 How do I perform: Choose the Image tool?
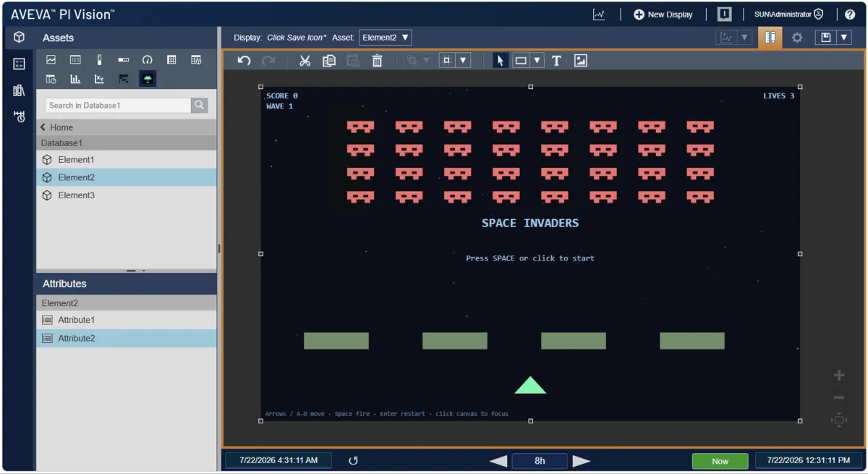[580, 61]
